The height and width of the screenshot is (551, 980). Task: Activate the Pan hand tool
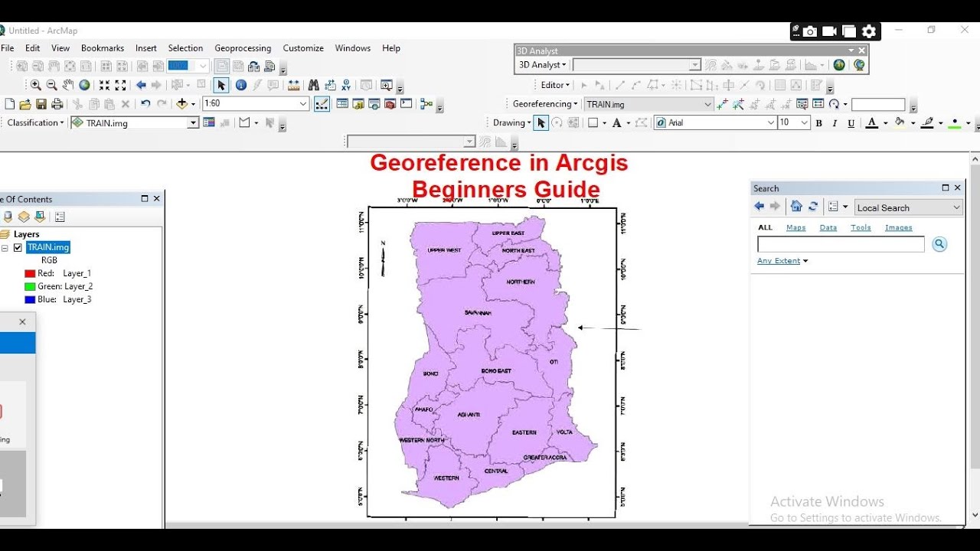[68, 85]
